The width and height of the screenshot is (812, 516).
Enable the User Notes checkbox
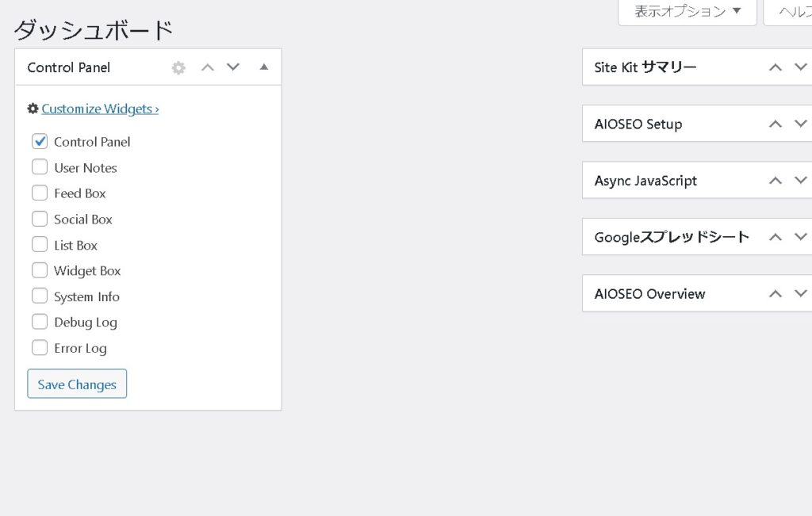click(40, 167)
